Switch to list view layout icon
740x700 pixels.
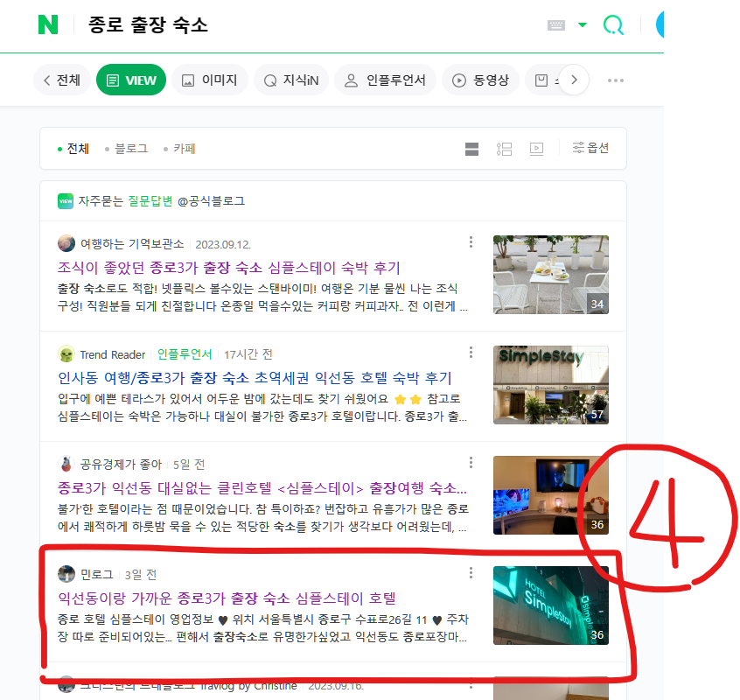point(504,149)
